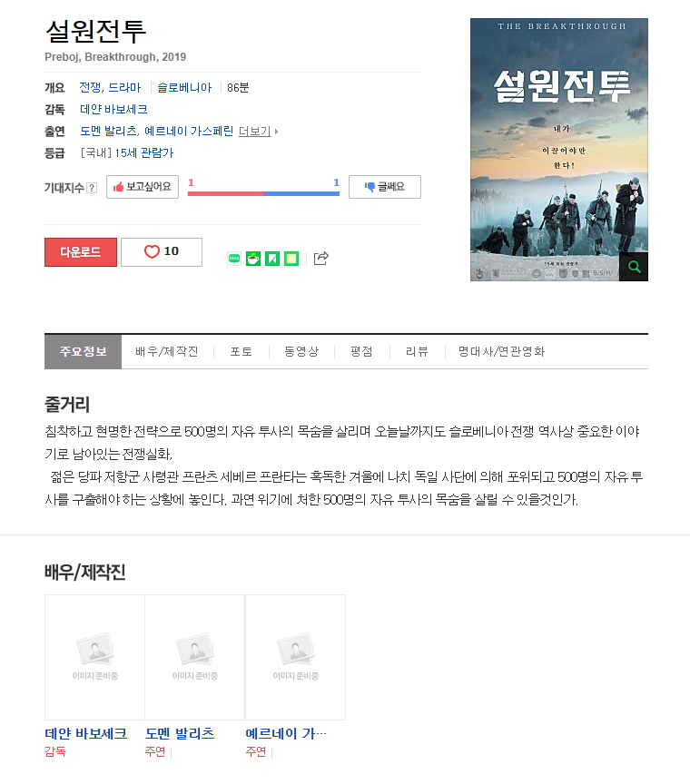The height and width of the screenshot is (784, 690).
Task: Click the magnifier icon on the poster
Action: pyautogui.click(x=634, y=267)
